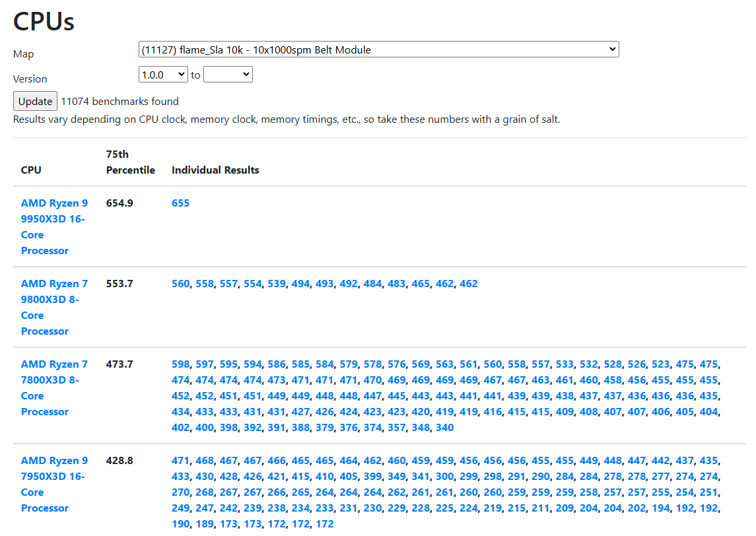Open AMD Ryzen 7 7800X3D processor link
The height and width of the screenshot is (536, 756).
pyautogui.click(x=54, y=387)
